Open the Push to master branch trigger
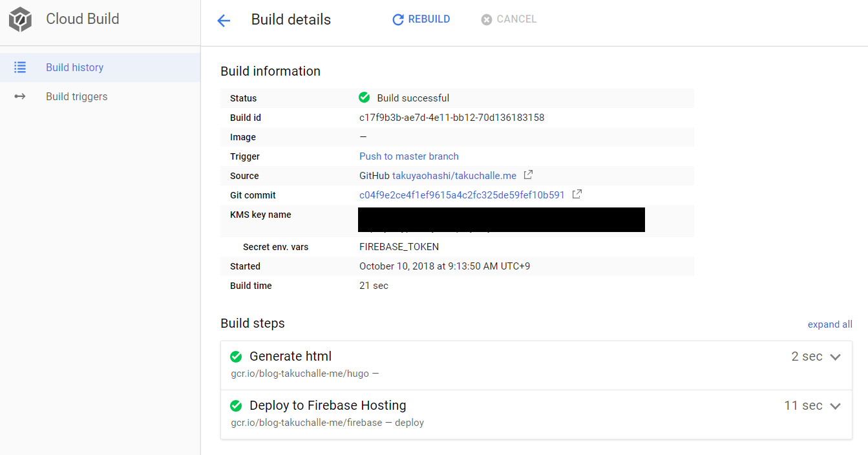 click(409, 156)
